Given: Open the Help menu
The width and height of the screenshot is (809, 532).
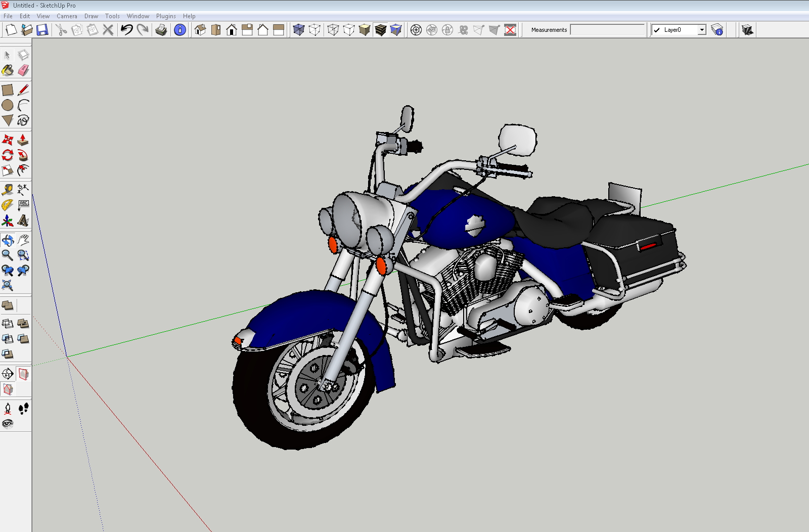Looking at the screenshot, I should (x=190, y=16).
